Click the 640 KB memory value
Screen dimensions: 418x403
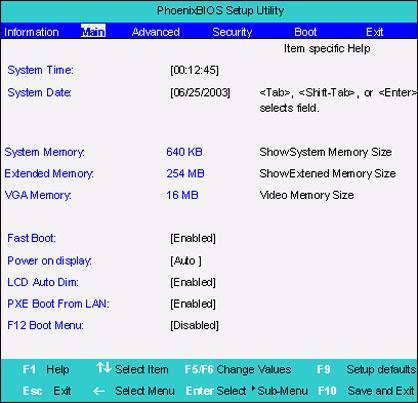click(184, 152)
